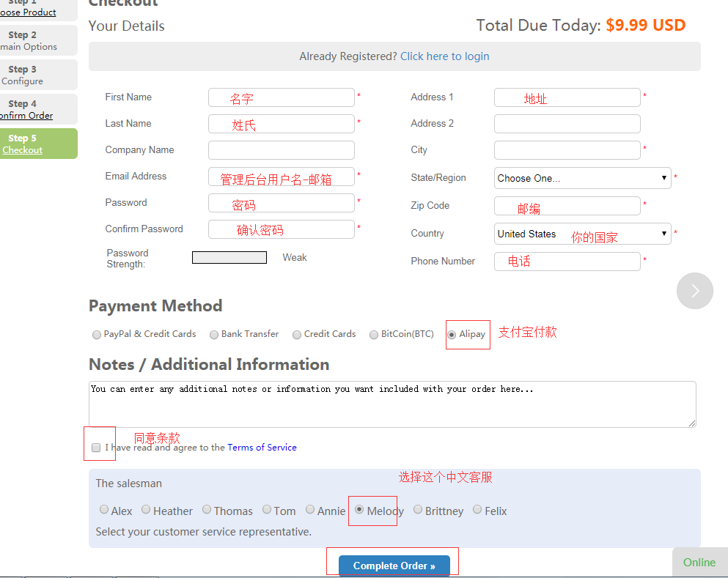Choose Heather as sales representative
Image resolution: width=728 pixels, height=578 pixels.
(146, 510)
